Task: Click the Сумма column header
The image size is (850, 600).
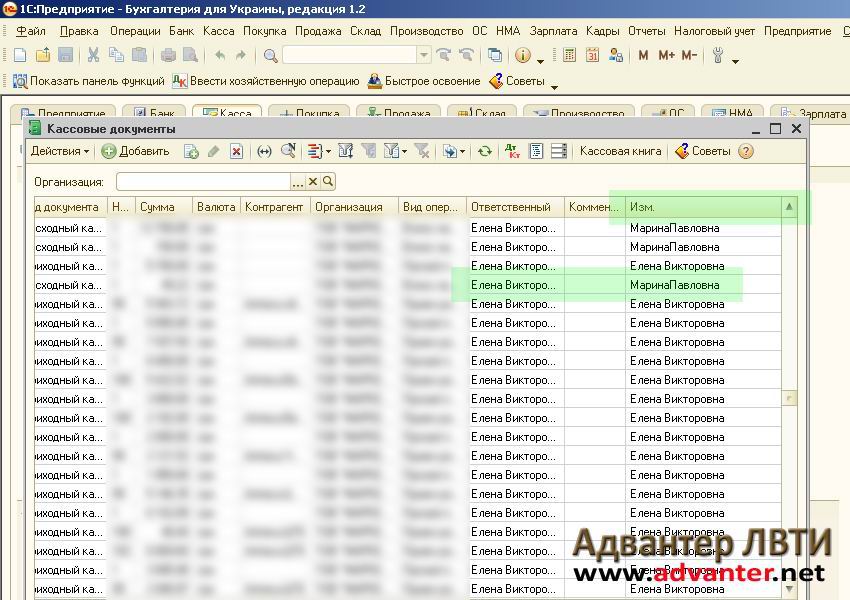Action: coord(164,207)
